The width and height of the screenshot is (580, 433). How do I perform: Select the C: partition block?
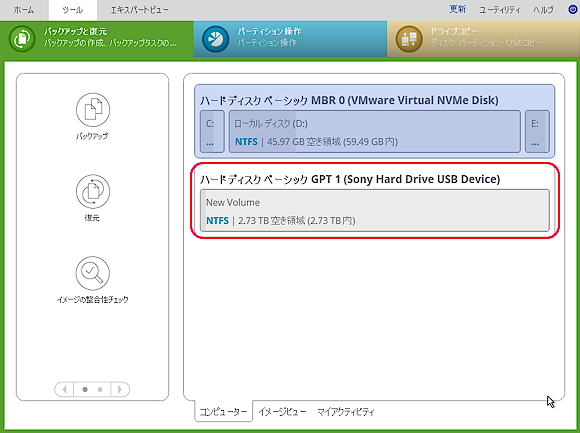pyautogui.click(x=212, y=131)
